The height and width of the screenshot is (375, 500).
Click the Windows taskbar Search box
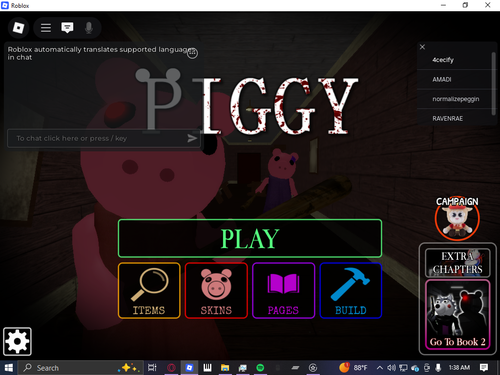click(80, 368)
